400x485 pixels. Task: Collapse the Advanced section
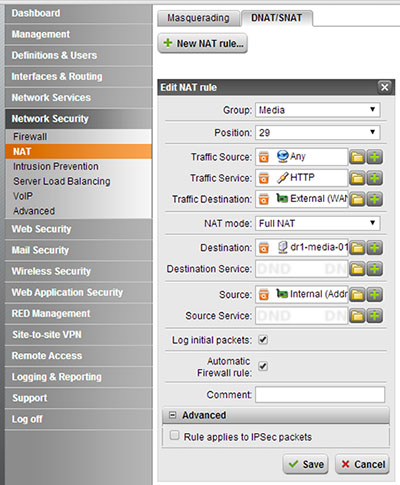point(172,415)
